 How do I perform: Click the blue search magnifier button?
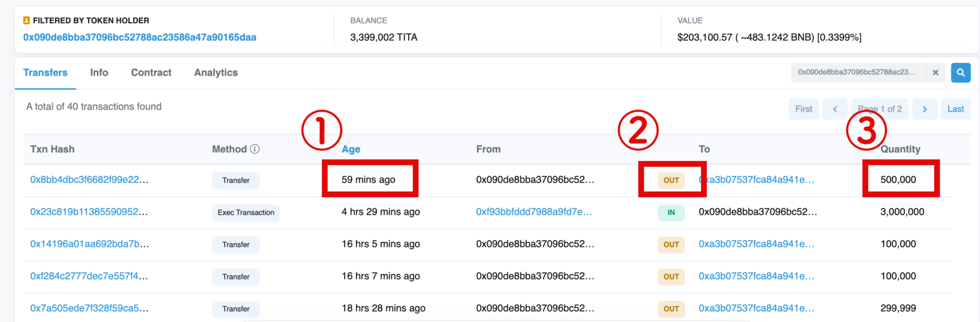[961, 73]
